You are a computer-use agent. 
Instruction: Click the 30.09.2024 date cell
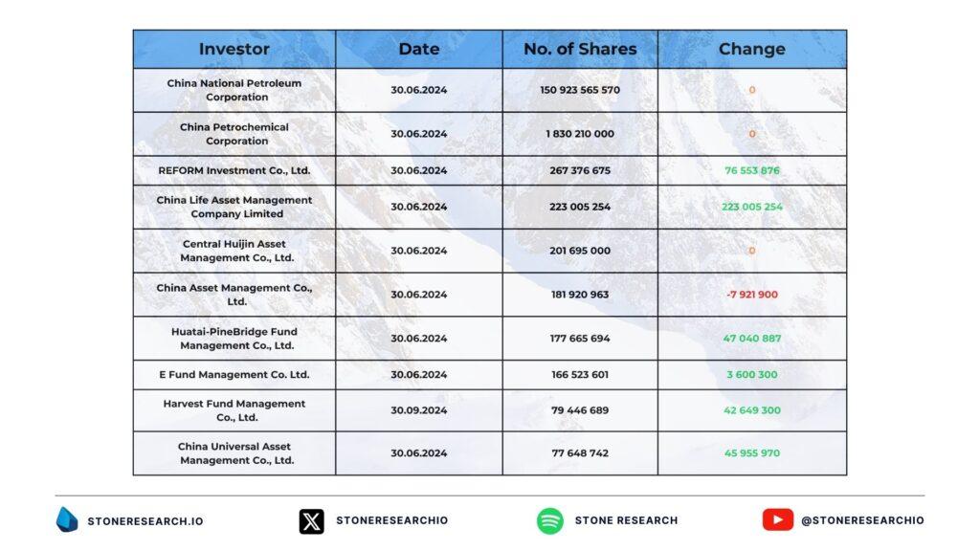pyautogui.click(x=418, y=410)
